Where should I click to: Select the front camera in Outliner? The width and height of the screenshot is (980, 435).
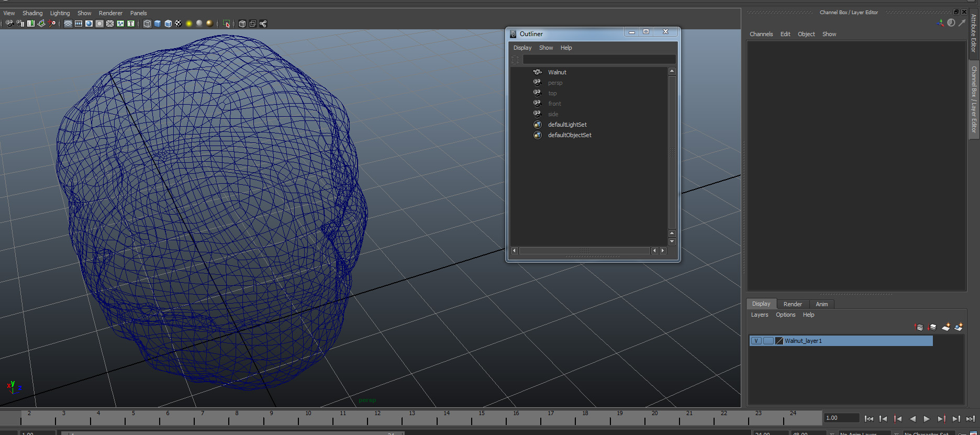click(x=554, y=104)
